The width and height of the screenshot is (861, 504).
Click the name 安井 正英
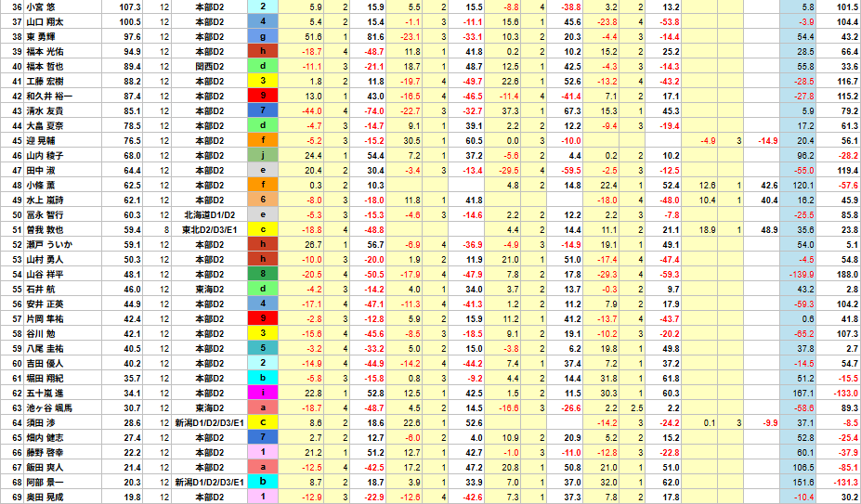45,304
